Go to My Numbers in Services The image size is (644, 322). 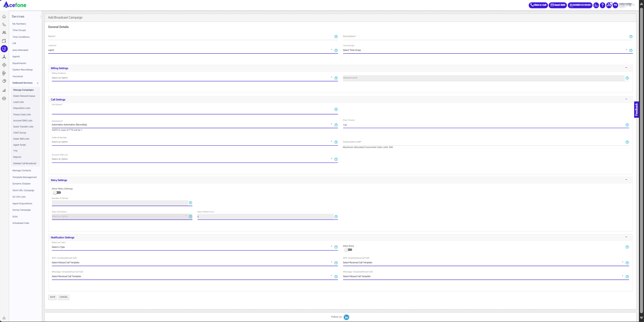pyautogui.click(x=19, y=24)
